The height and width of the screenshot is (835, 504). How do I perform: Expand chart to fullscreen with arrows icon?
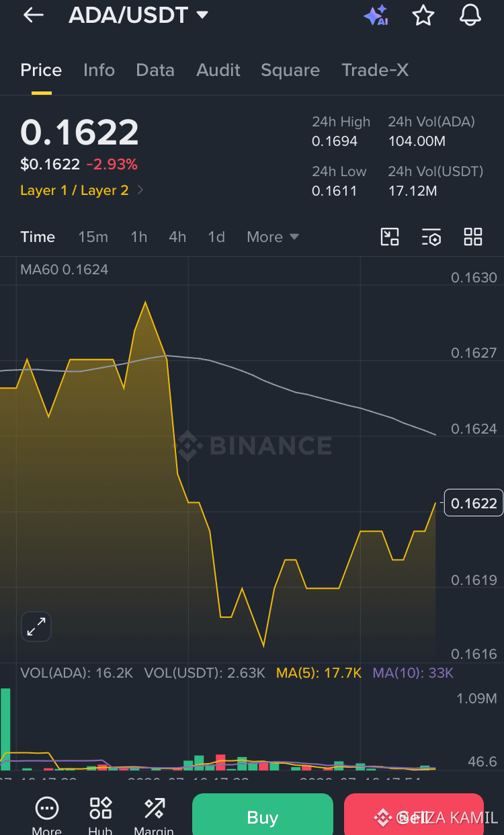pos(36,627)
